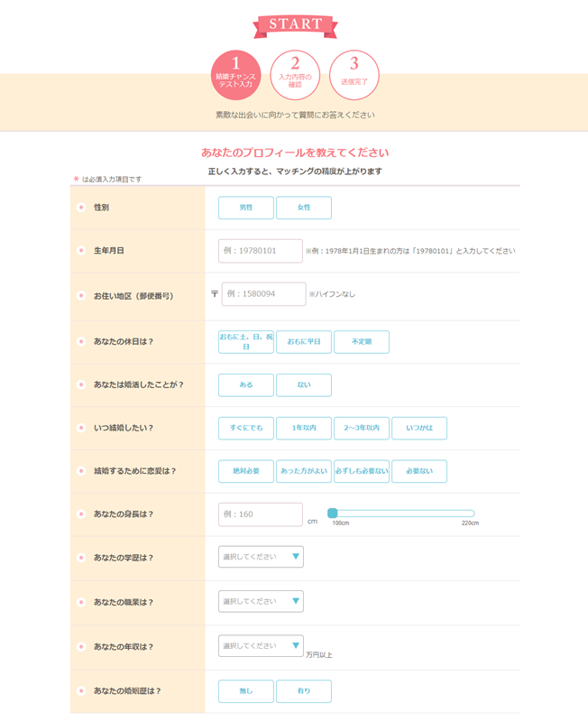
Task: Pick 絶対必要 for love before marriage
Action: (246, 471)
